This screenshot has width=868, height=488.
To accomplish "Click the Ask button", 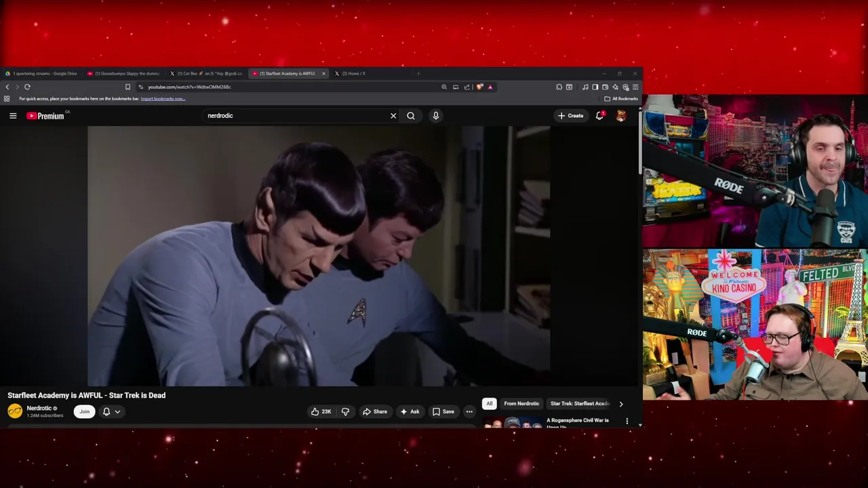I will 410,411.
